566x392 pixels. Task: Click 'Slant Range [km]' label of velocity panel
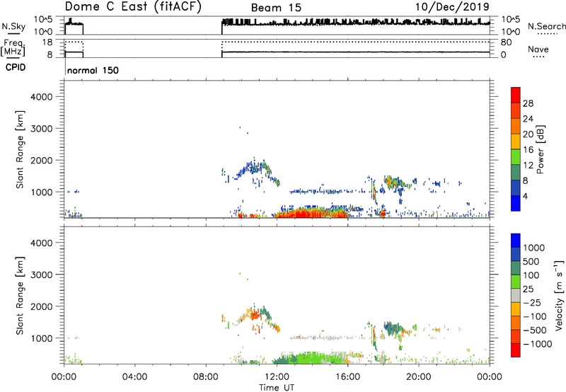coord(20,296)
